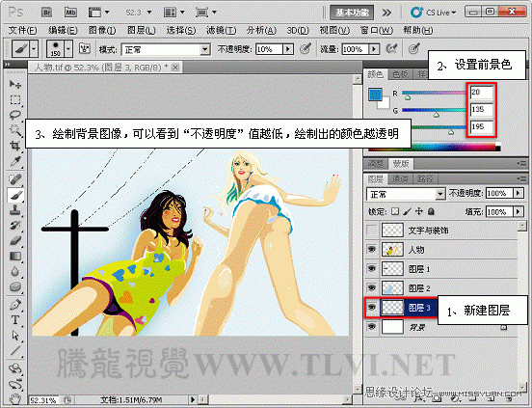Show the 文字与装饰 layer
532x408 pixels.
372,231
